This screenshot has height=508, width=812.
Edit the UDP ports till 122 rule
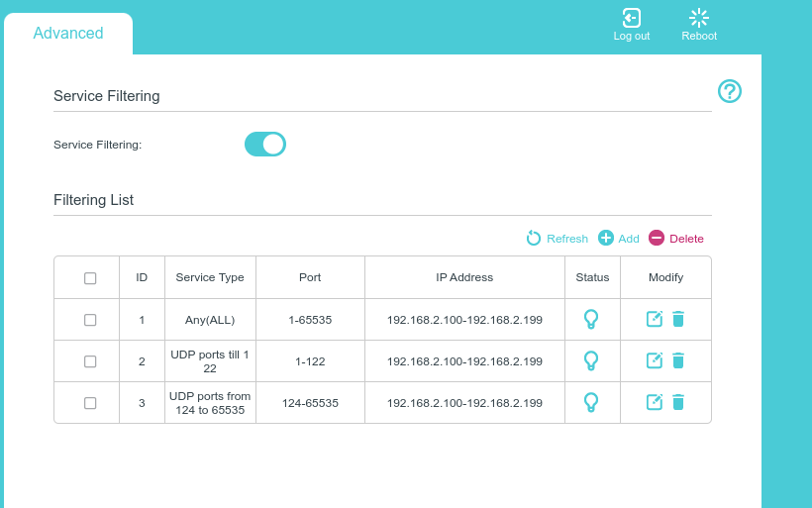[655, 359]
